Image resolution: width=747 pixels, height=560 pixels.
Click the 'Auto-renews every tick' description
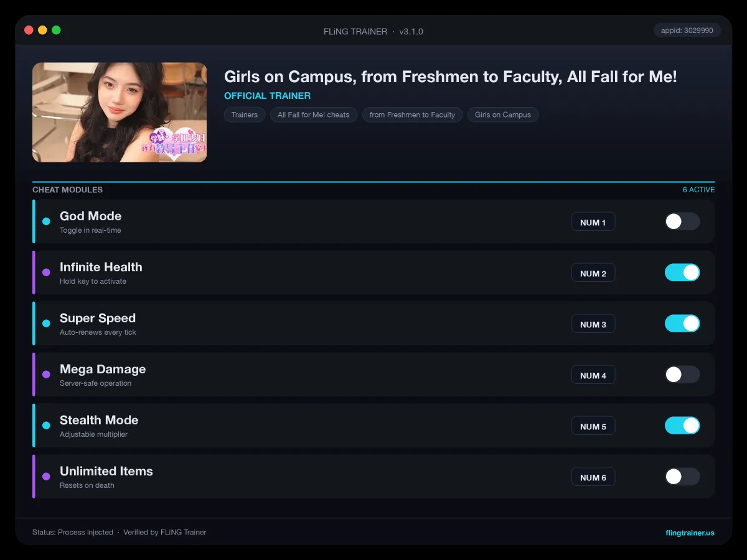(98, 332)
